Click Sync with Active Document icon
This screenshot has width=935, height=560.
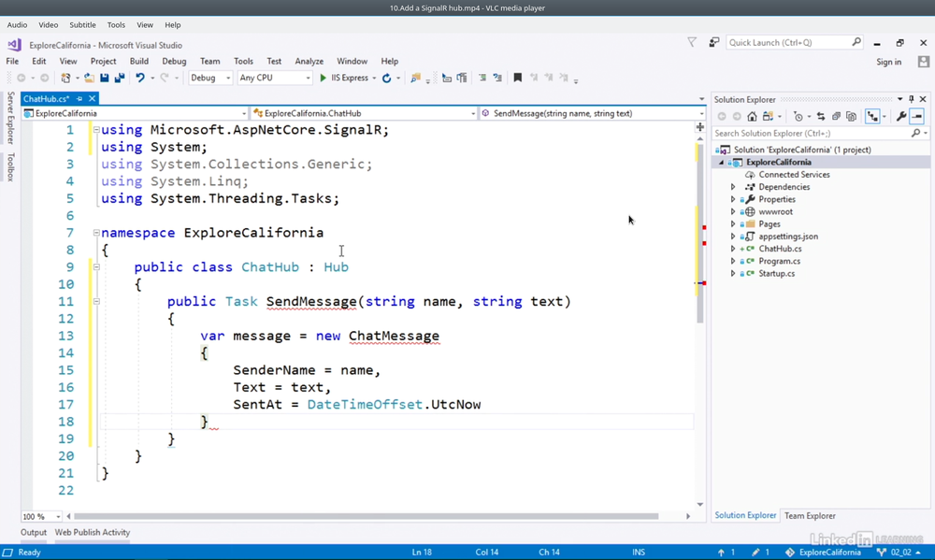[821, 116]
